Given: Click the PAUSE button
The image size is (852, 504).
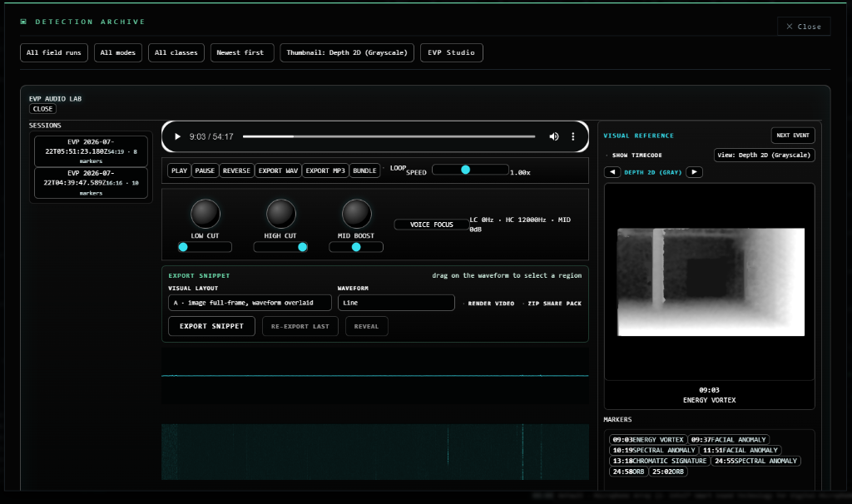Looking at the screenshot, I should (x=205, y=170).
